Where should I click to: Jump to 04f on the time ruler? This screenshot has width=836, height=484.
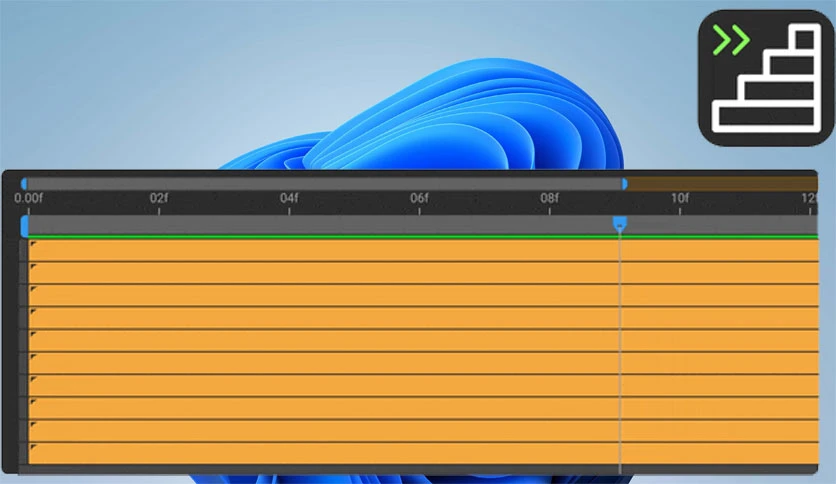point(289,198)
